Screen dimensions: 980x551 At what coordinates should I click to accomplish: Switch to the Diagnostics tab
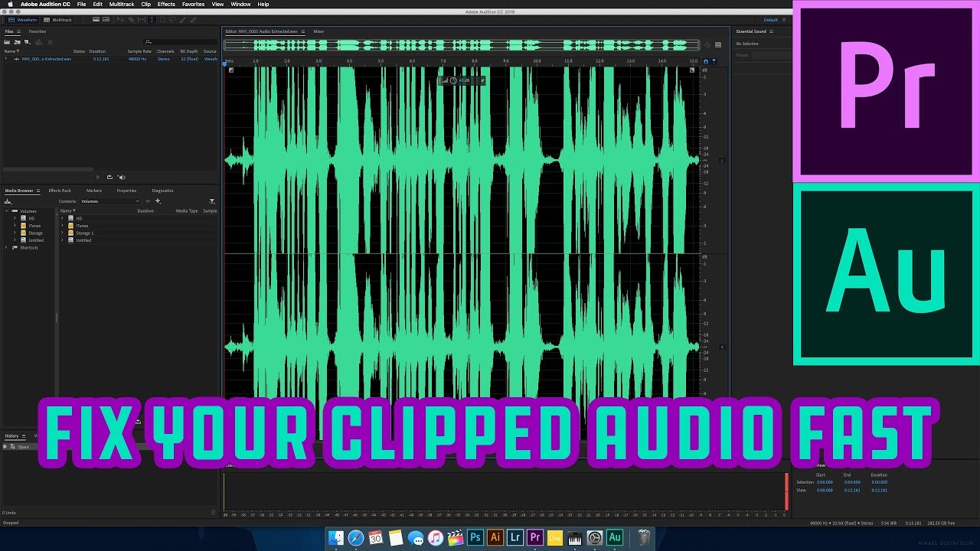[162, 191]
